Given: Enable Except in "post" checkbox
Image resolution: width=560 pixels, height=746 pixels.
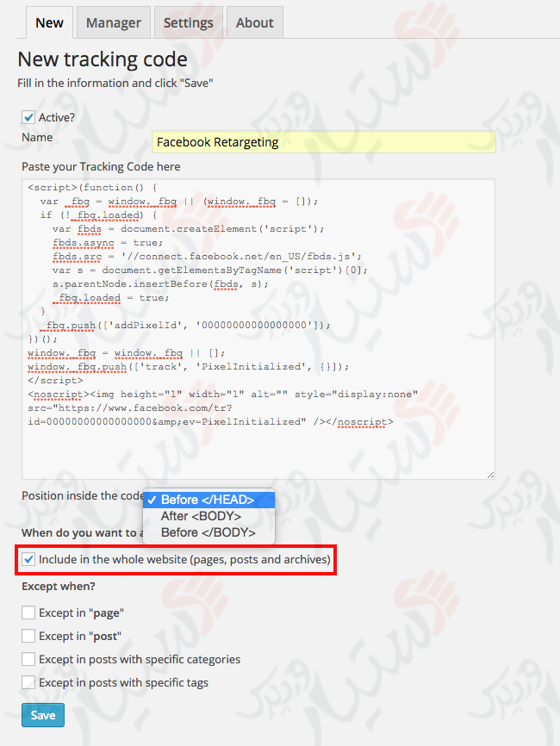Looking at the screenshot, I should point(28,636).
